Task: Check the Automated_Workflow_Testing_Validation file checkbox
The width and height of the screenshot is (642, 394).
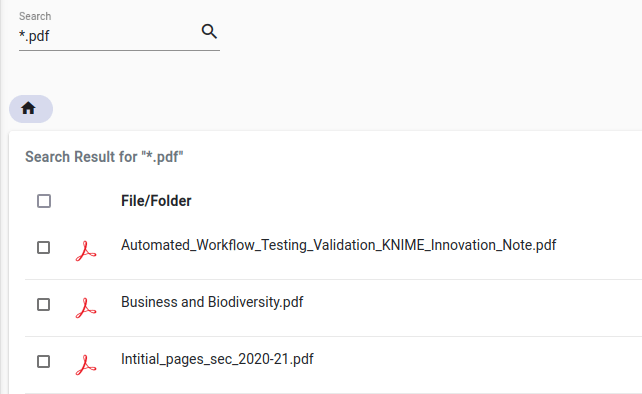Action: (x=43, y=247)
